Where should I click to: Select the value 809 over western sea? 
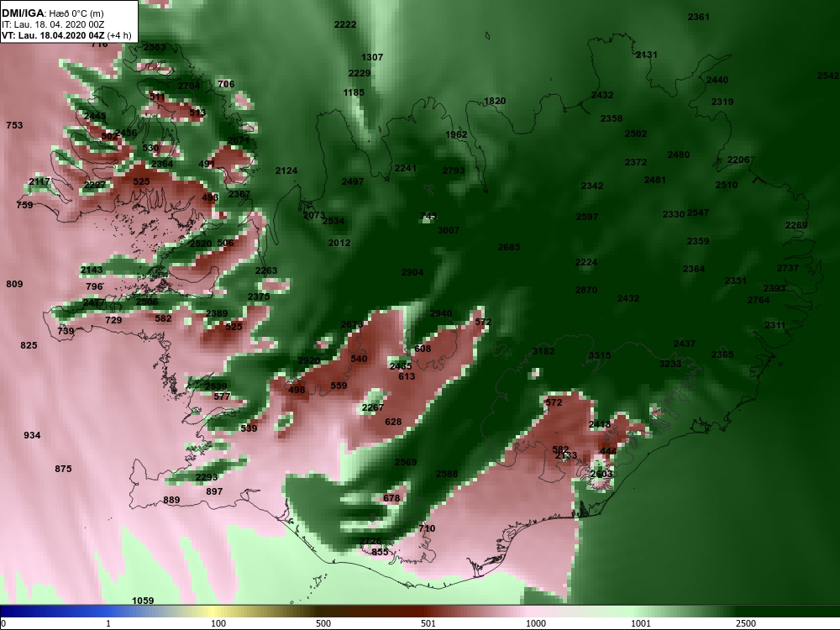coord(14,284)
